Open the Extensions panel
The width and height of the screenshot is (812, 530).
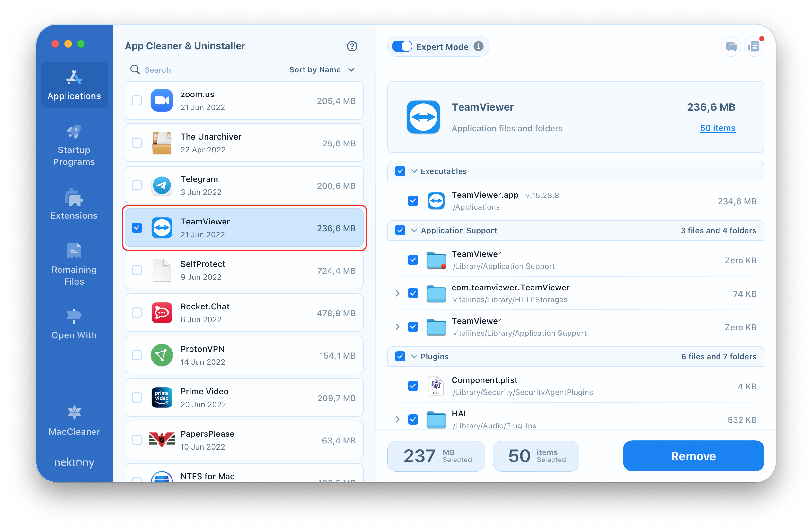point(74,205)
